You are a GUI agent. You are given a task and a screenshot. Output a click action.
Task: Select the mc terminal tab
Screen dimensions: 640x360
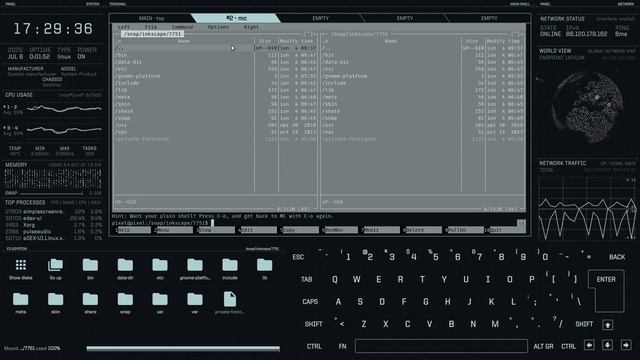(236, 18)
